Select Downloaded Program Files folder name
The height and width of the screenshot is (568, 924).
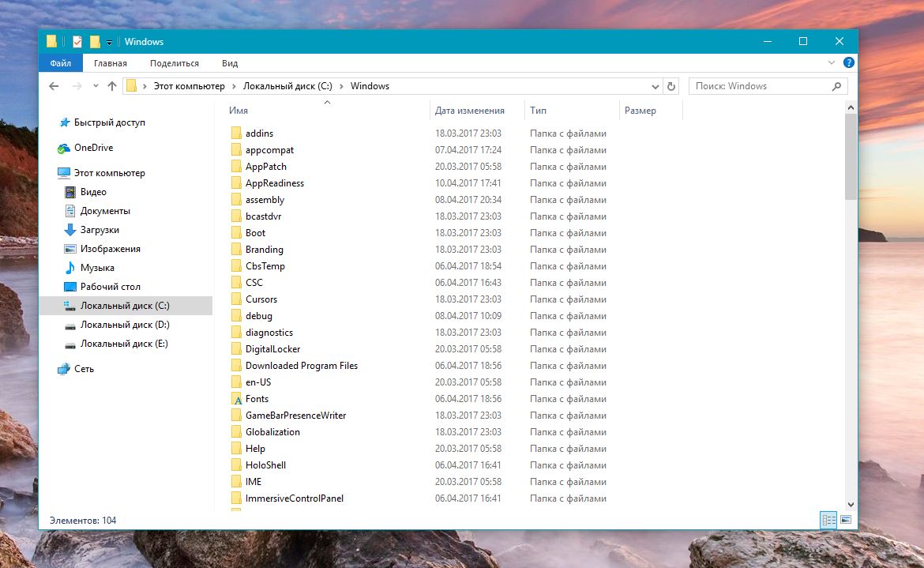pos(302,365)
